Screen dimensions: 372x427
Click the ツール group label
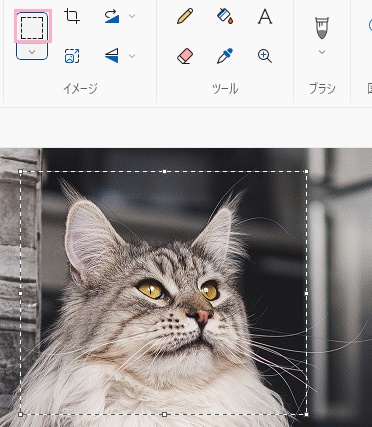coord(225,89)
